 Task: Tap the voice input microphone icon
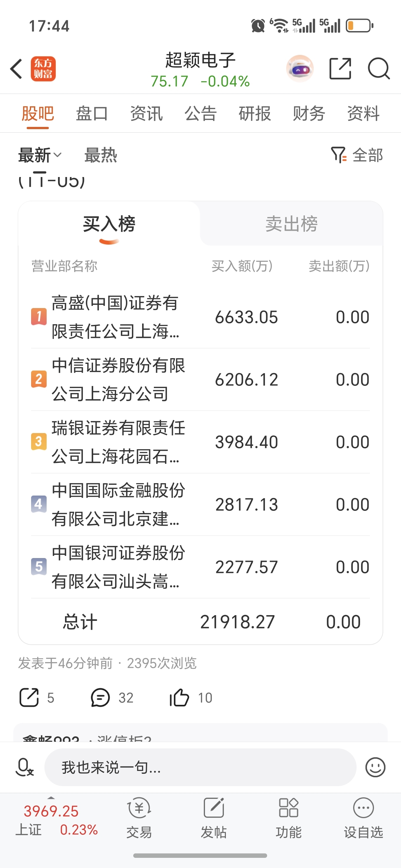(x=25, y=767)
